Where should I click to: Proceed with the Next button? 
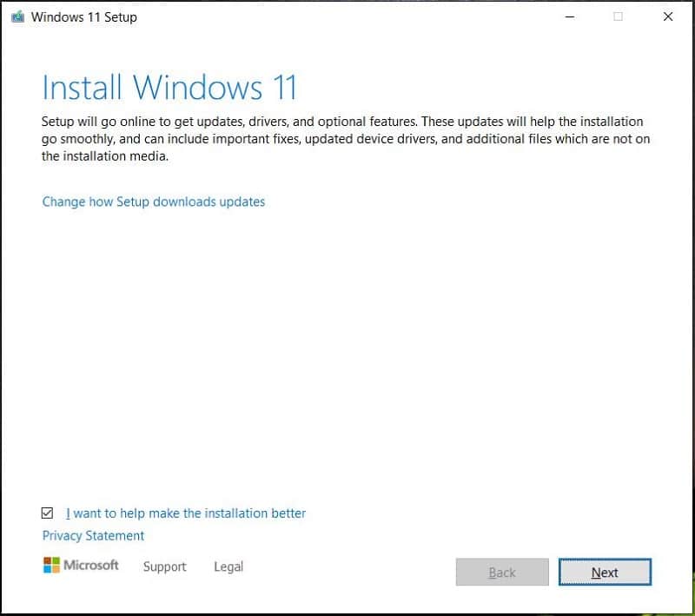[605, 573]
